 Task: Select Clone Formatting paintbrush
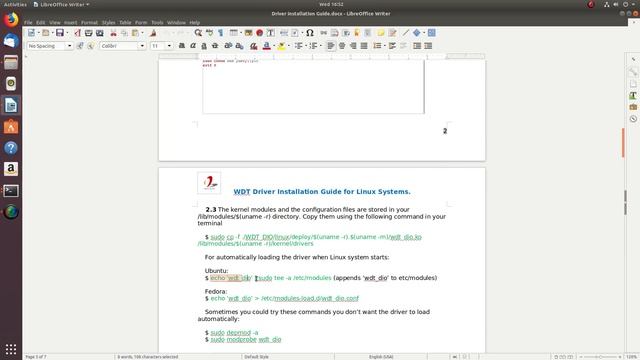tap(153, 33)
